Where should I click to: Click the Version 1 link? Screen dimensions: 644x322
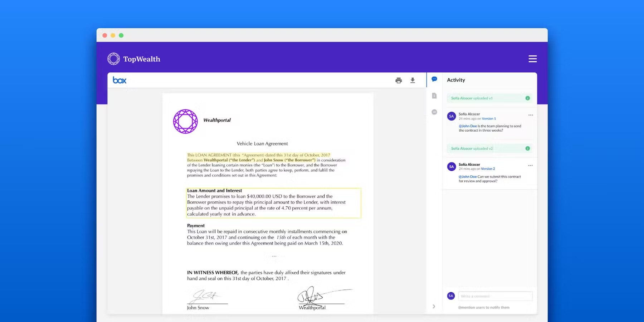pyautogui.click(x=489, y=119)
